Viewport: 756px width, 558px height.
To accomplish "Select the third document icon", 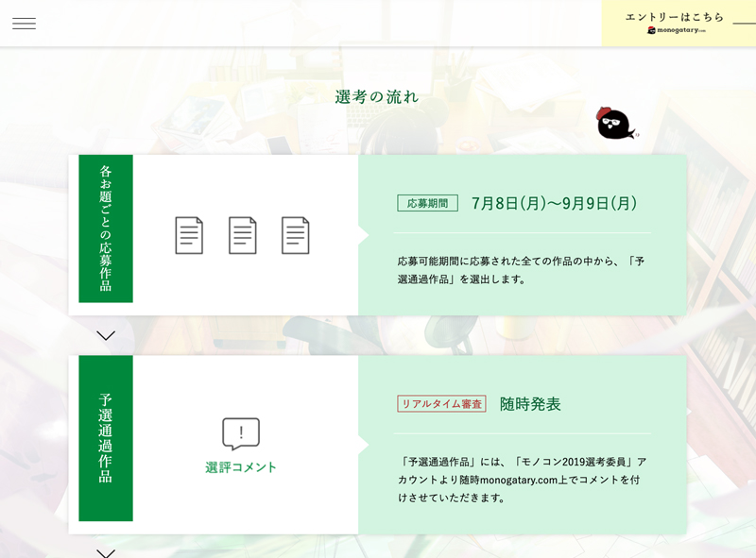I will point(296,235).
